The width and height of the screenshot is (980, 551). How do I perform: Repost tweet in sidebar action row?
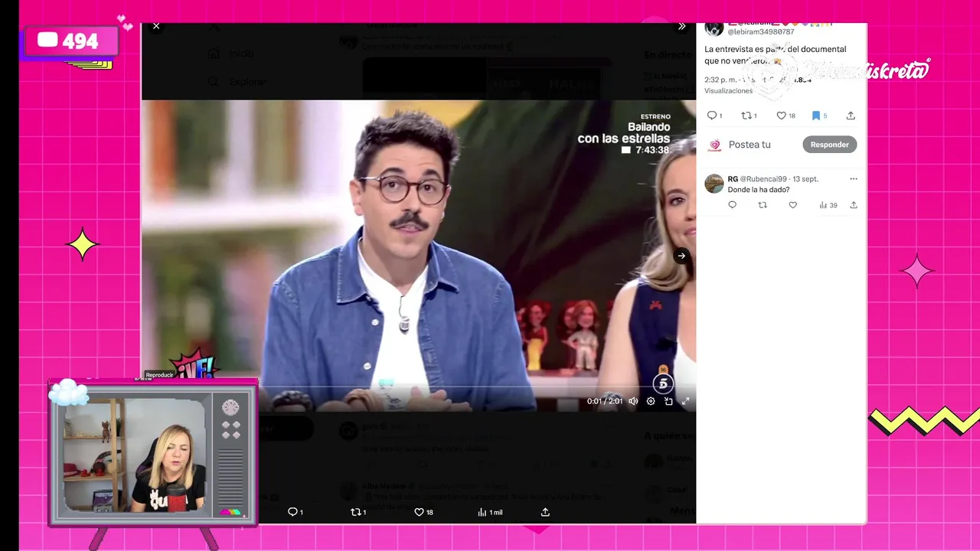[747, 116]
